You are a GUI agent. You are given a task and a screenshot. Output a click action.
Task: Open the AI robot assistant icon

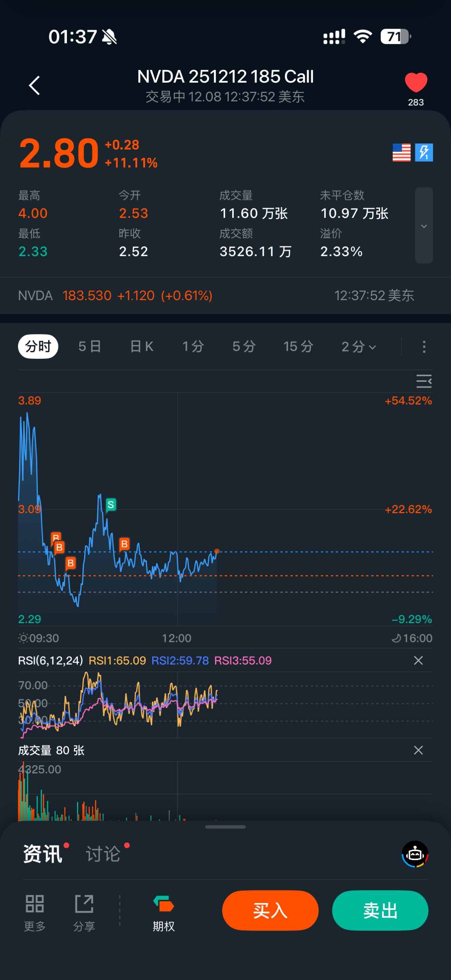pos(415,854)
